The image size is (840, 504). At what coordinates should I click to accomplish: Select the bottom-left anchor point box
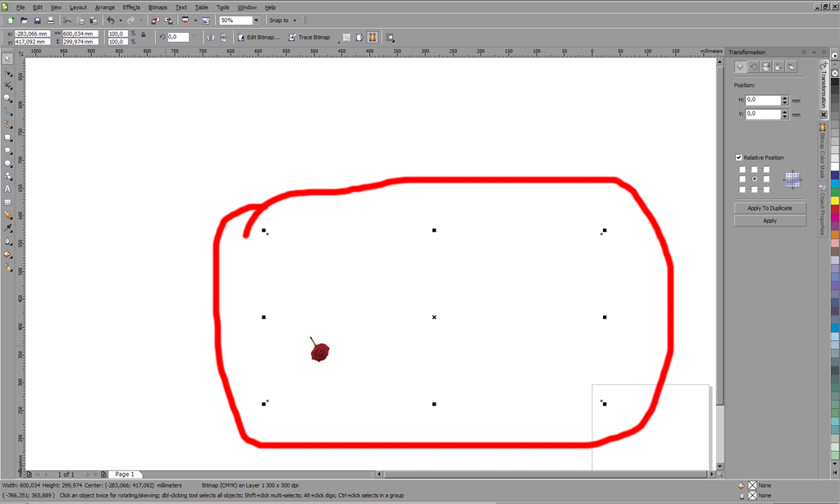(x=742, y=188)
